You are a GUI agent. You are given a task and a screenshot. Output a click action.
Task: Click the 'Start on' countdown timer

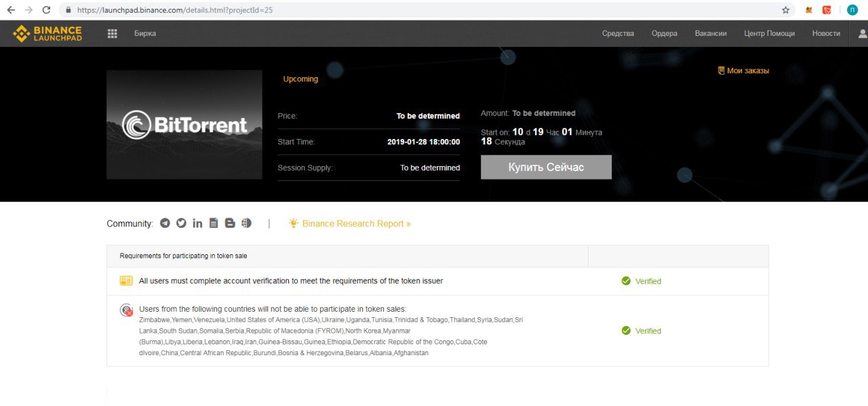tap(541, 137)
